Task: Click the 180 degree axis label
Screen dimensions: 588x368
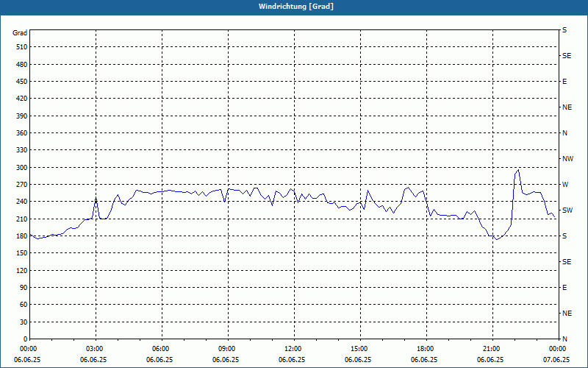Action: pyautogui.click(x=22, y=236)
